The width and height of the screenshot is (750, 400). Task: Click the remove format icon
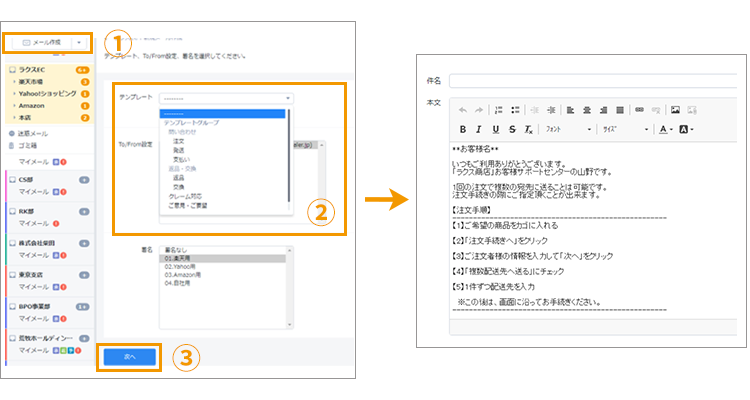[529, 129]
